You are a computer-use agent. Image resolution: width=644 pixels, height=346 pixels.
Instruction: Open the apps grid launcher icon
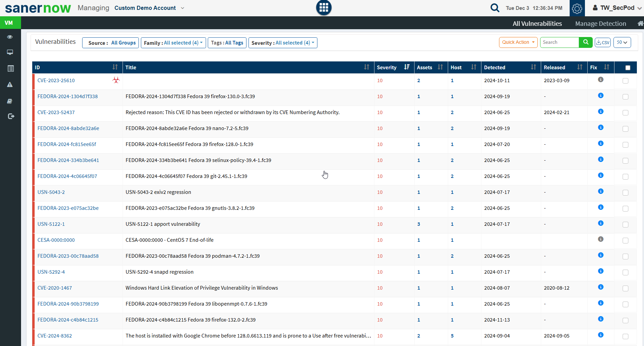coord(324,7)
